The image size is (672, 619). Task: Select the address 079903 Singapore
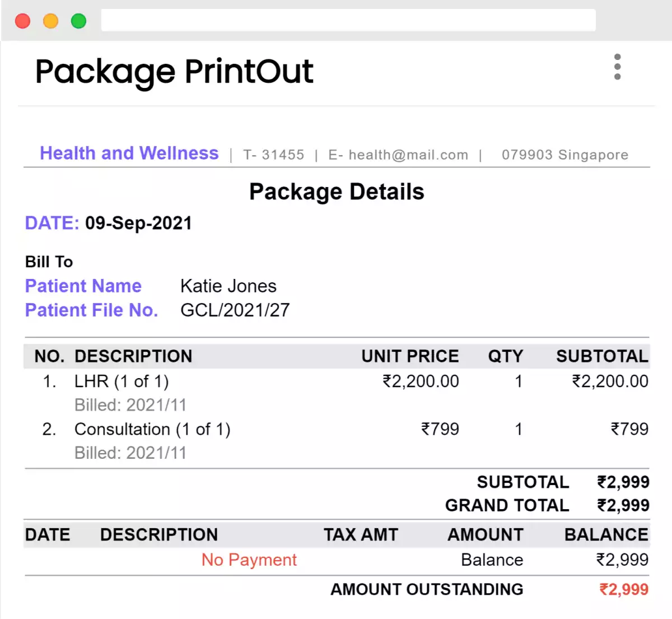pyautogui.click(x=565, y=155)
